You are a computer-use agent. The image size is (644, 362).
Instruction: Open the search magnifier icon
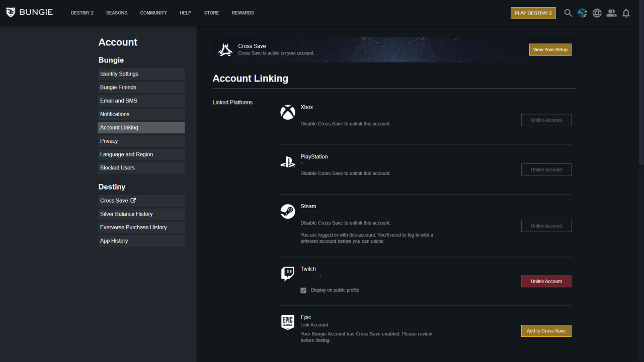[x=568, y=13]
